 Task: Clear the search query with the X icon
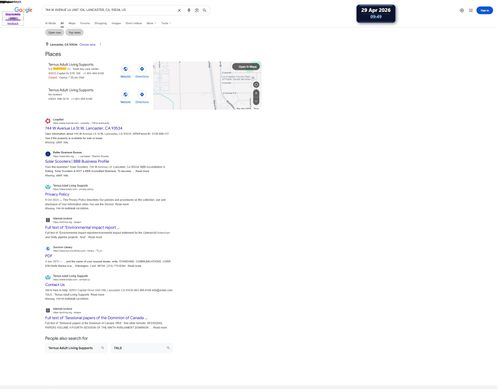tap(179, 10)
